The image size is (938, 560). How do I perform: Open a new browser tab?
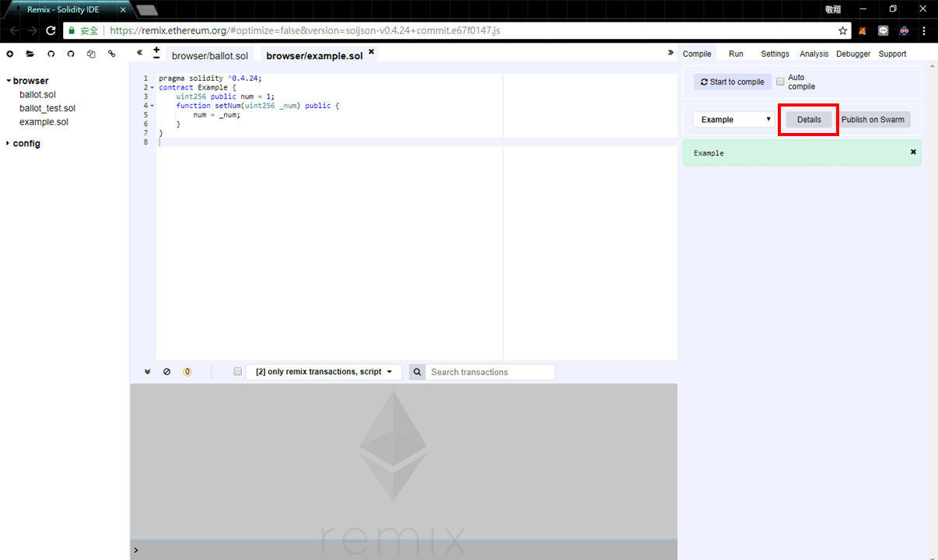click(147, 10)
